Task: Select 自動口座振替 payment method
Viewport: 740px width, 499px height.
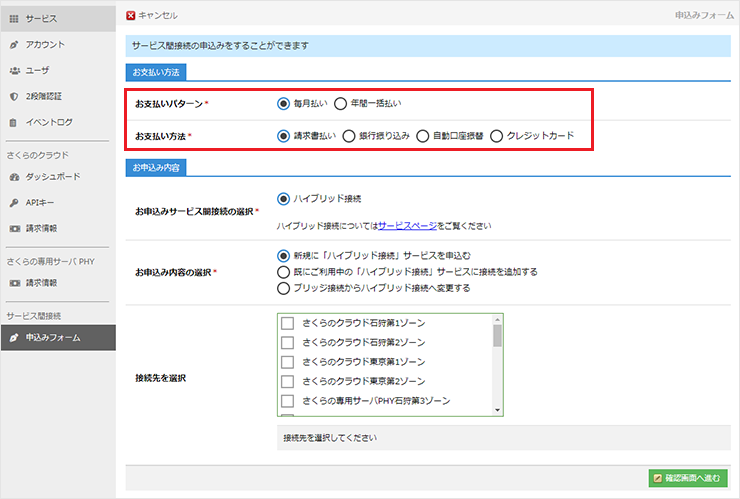Action: (x=423, y=136)
